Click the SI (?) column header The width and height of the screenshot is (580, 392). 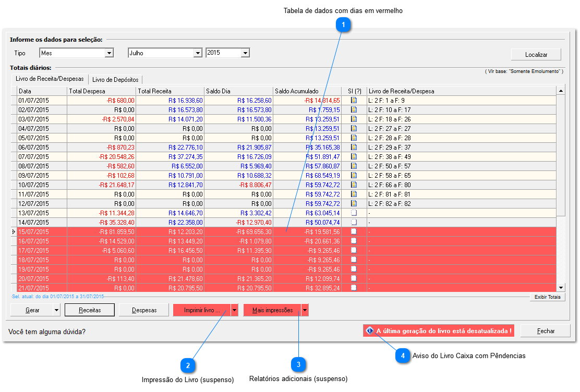pyautogui.click(x=354, y=91)
